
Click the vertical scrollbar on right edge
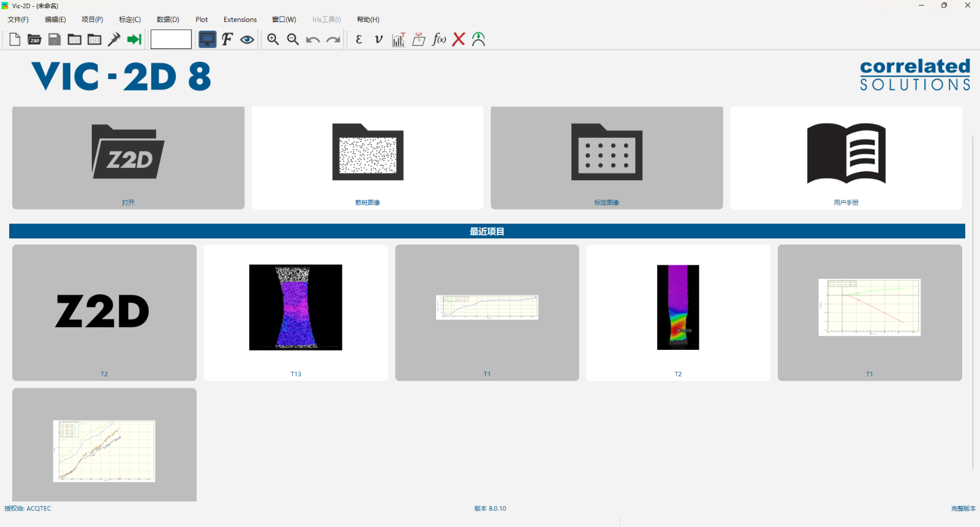973,303
